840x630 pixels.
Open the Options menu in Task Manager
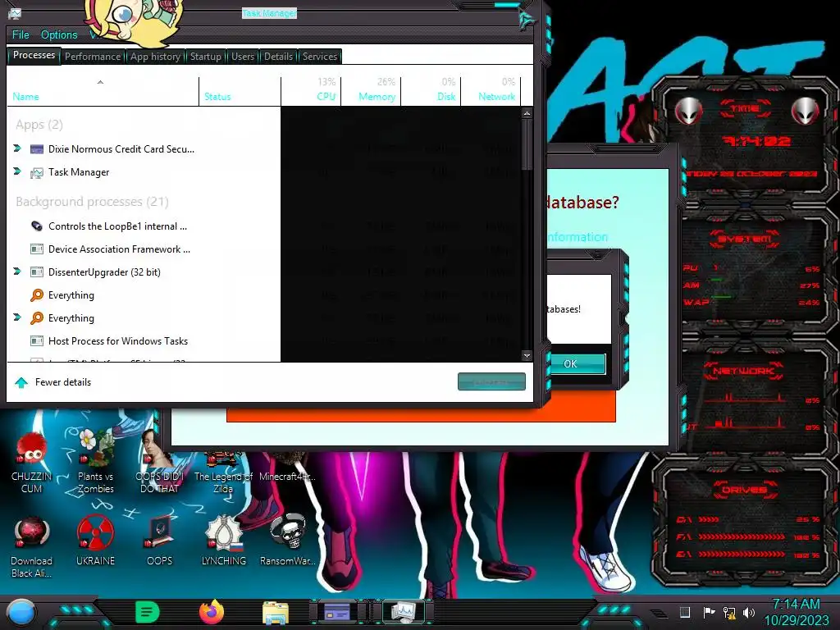click(59, 34)
